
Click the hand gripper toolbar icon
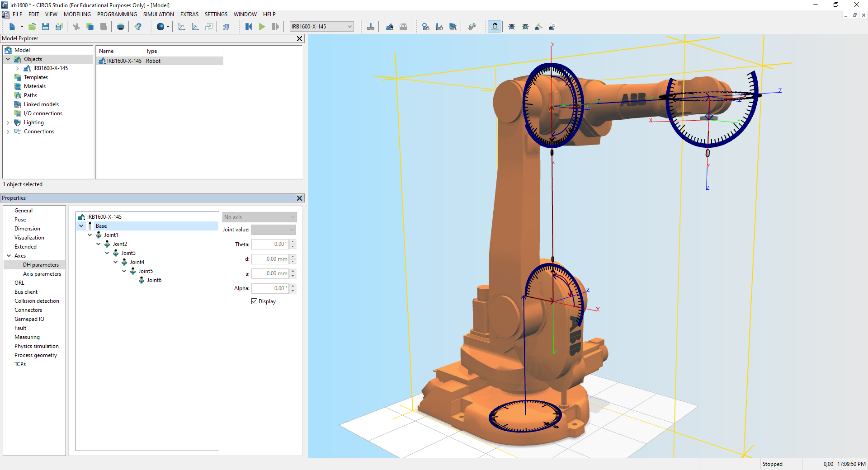[x=472, y=27]
